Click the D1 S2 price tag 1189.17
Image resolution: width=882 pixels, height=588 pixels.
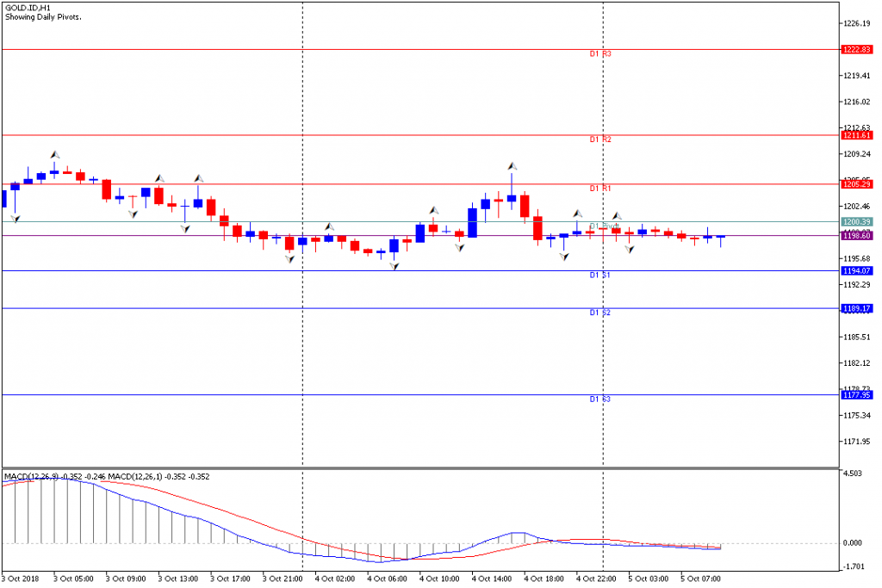coord(856,308)
